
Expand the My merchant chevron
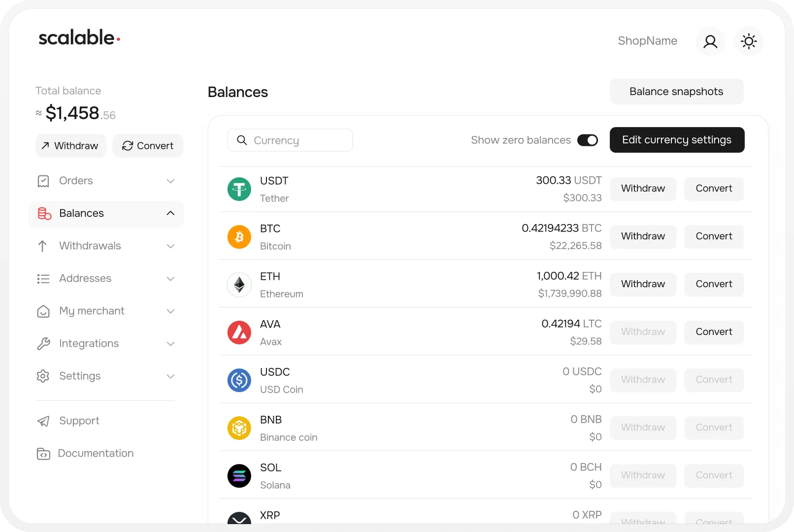[x=171, y=311]
